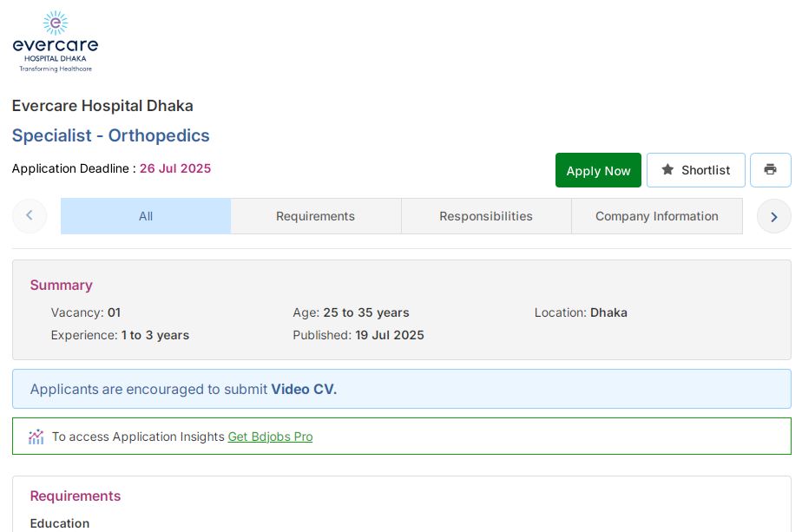Click the Specialist - Orthopedics job title
The width and height of the screenshot is (802, 532).
pos(111,135)
